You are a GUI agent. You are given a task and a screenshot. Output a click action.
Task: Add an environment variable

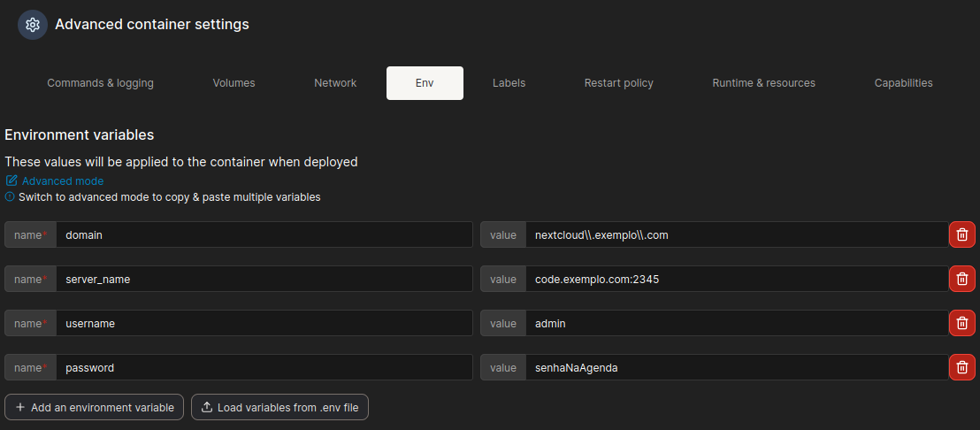click(x=95, y=407)
